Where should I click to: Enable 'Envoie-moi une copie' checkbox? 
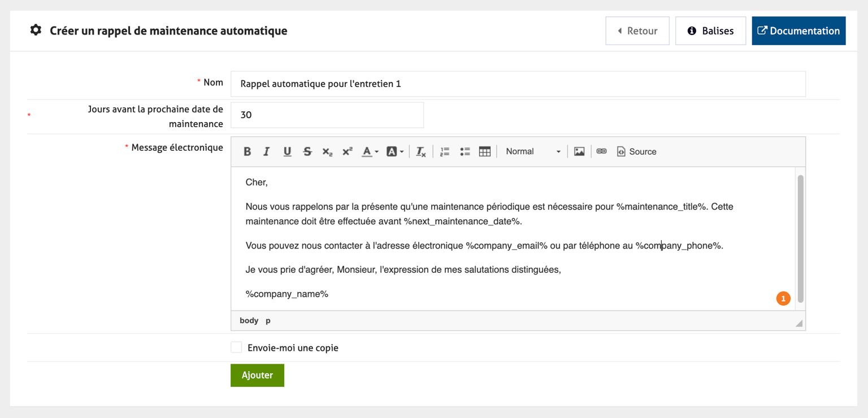click(x=236, y=347)
